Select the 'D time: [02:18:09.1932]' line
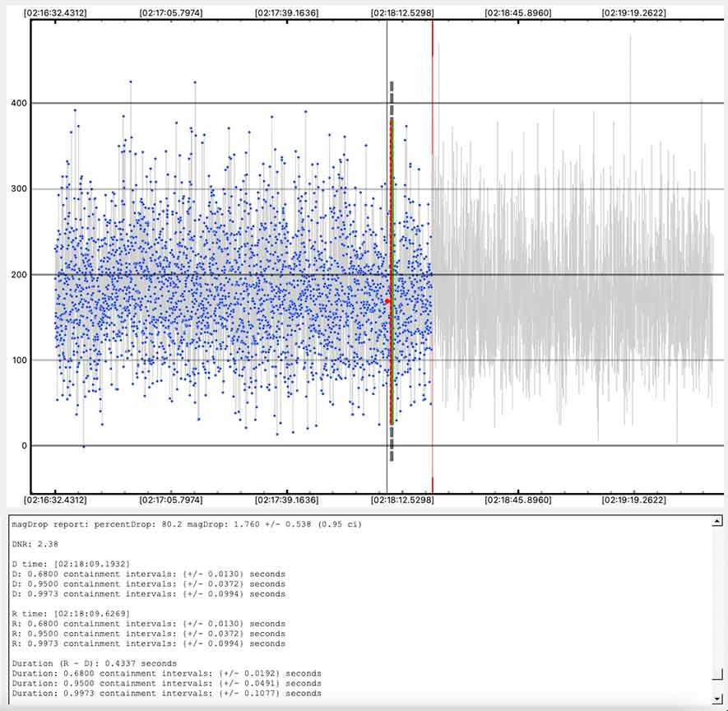Image resolution: width=728 pixels, height=711 pixels. tap(71, 565)
